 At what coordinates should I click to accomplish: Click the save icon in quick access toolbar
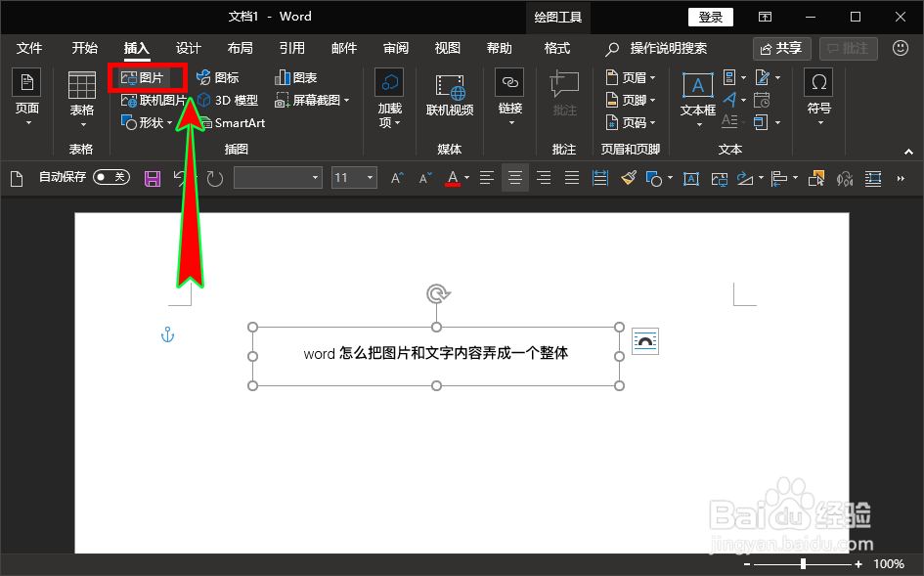pos(153,178)
